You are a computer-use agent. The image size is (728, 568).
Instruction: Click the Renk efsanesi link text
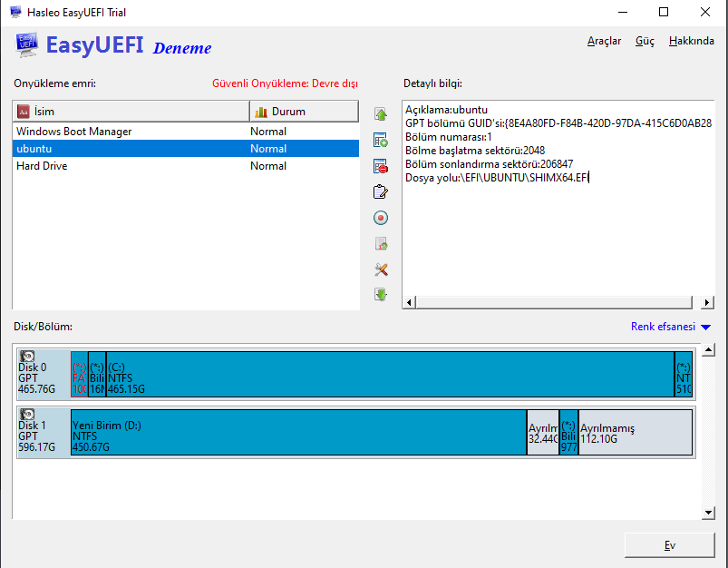coord(663,327)
